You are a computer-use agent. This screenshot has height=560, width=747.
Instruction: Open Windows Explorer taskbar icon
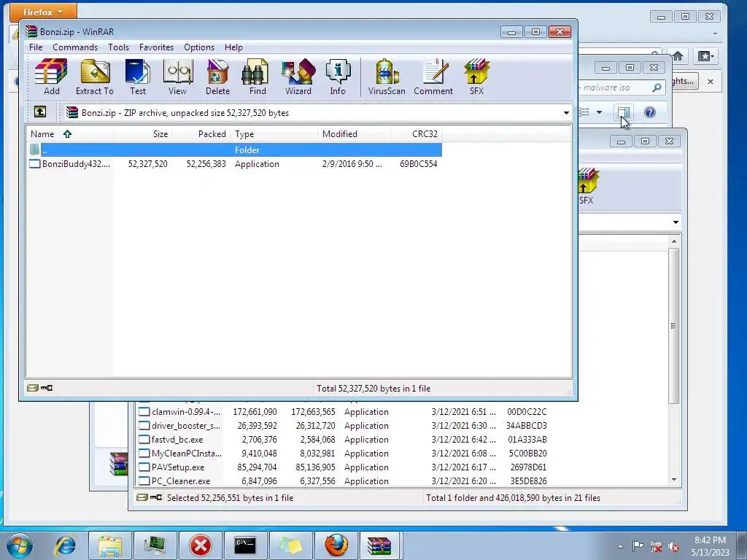pyautogui.click(x=110, y=545)
